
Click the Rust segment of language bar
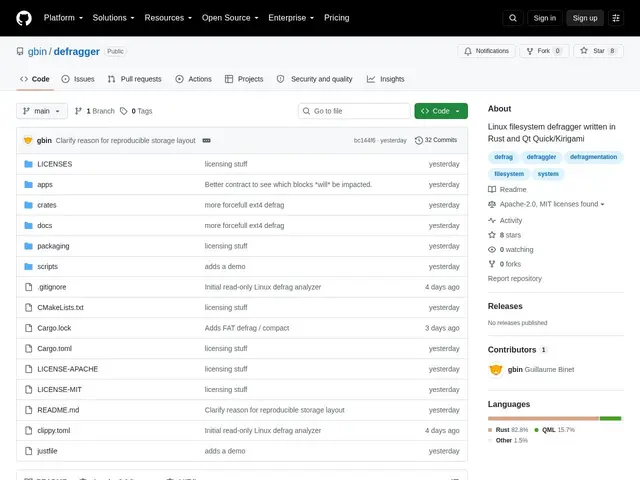click(x=543, y=418)
